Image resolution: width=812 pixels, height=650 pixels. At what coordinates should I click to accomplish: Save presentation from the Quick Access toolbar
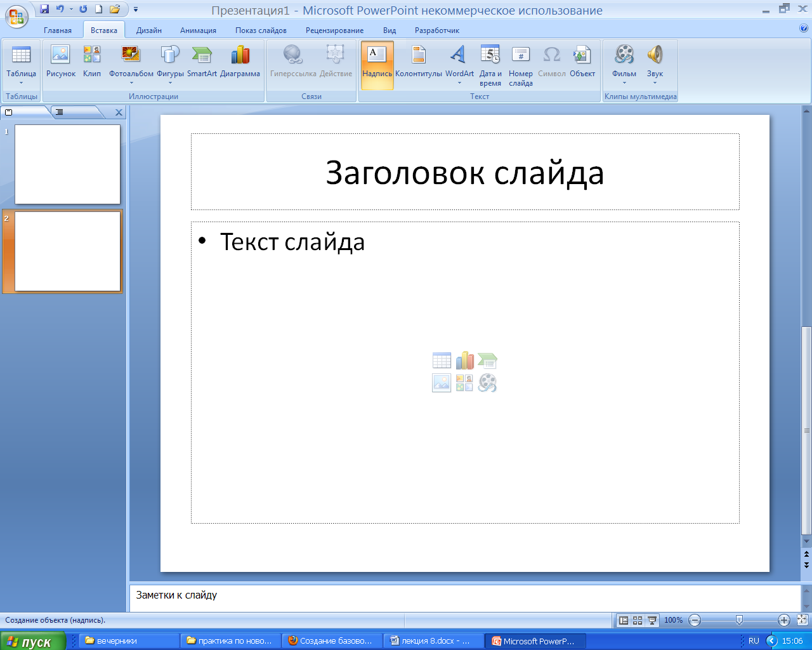(44, 9)
